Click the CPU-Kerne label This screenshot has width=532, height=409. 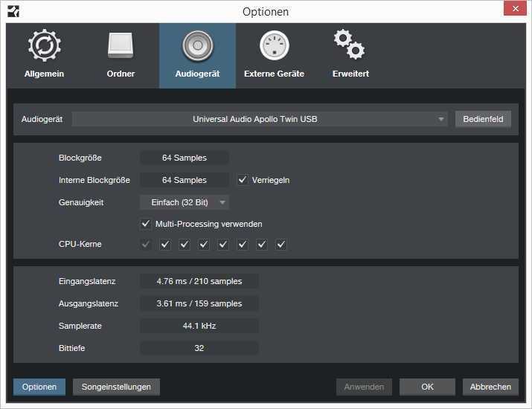pyautogui.click(x=80, y=244)
